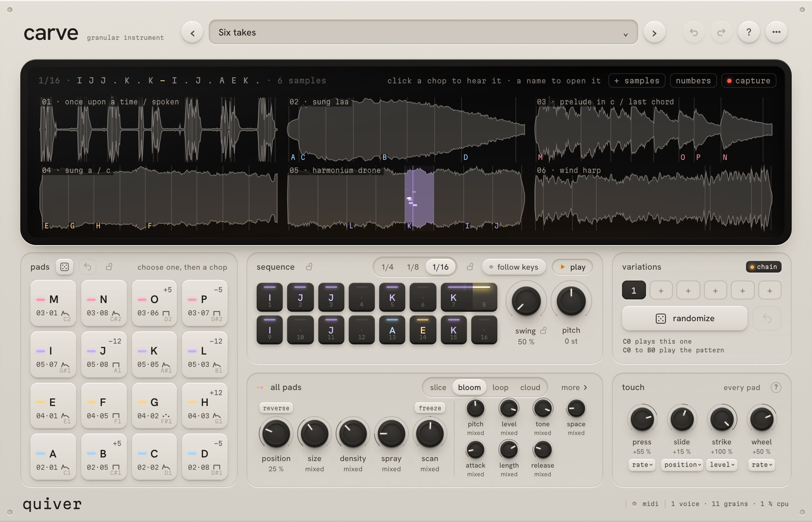This screenshot has width=812, height=522.
Task: Switch to cloud mode
Action: (x=530, y=388)
